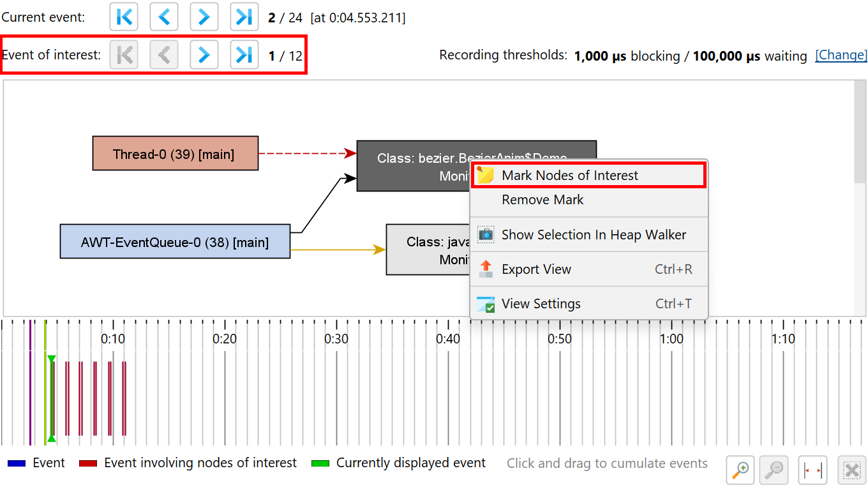Click the green current event marker on timeline

coord(52,399)
